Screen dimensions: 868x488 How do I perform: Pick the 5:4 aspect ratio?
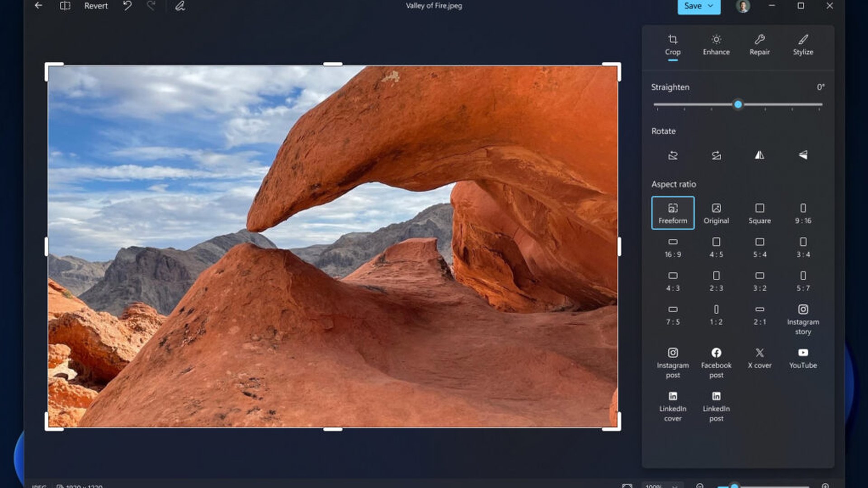pos(759,247)
